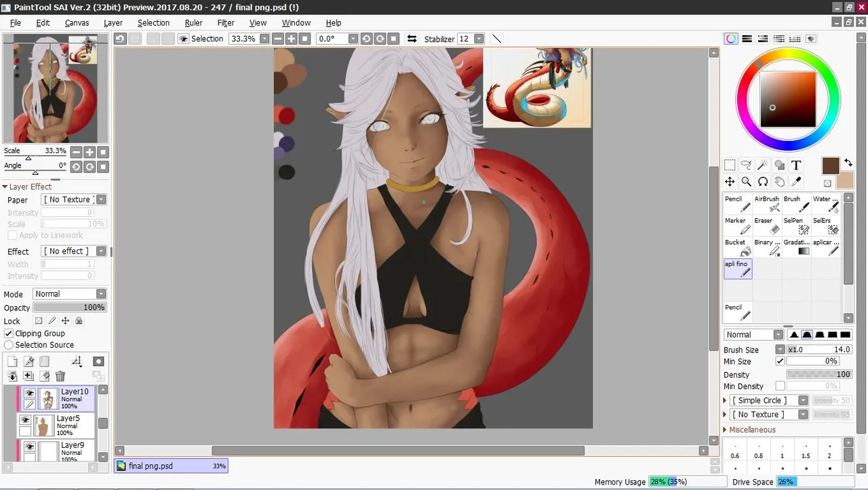Switch to the final png.psd document tab

pyautogui.click(x=171, y=466)
